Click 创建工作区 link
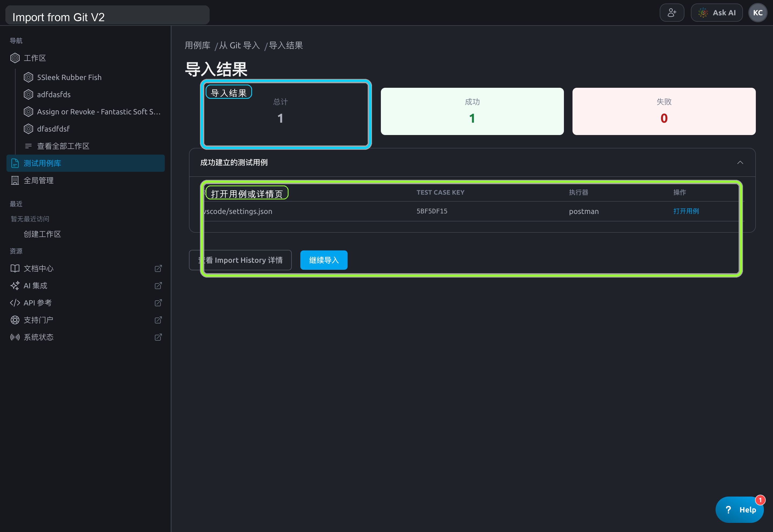Screen dimensions: 773x532 point(42,234)
